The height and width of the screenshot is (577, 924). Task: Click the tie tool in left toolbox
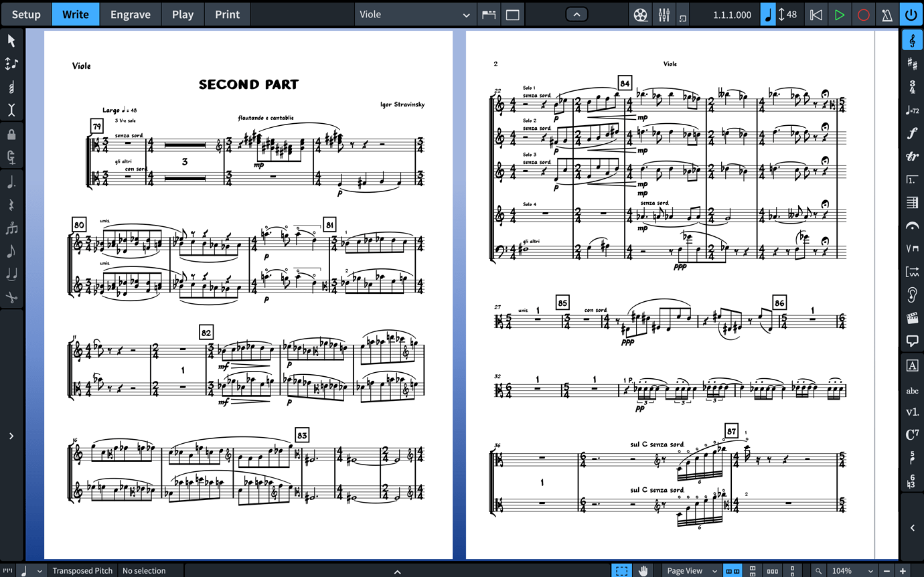[x=11, y=274]
